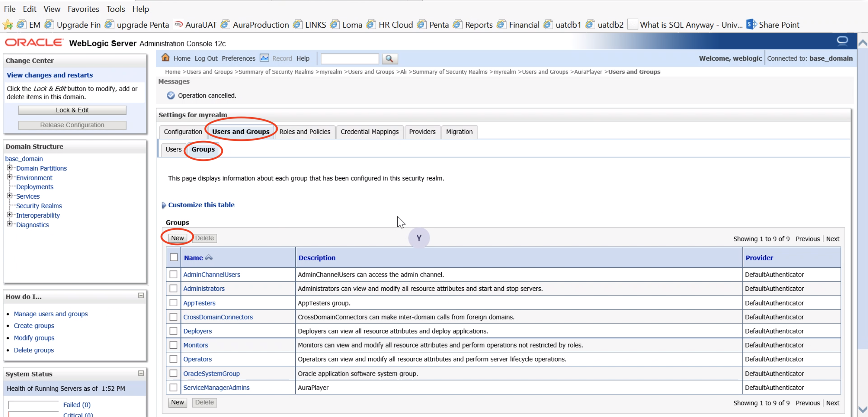This screenshot has width=868, height=417.
Task: Check the AppTesters row checkbox
Action: 173,303
